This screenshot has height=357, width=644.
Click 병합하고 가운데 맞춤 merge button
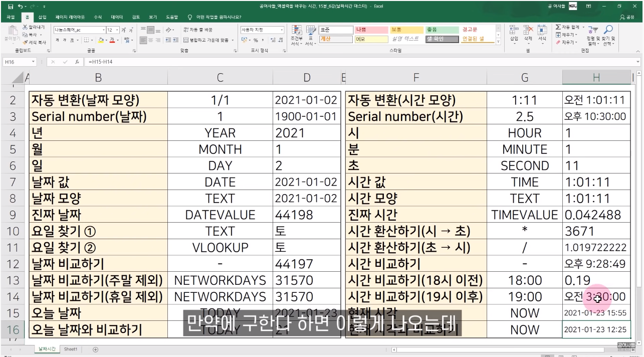pos(206,40)
